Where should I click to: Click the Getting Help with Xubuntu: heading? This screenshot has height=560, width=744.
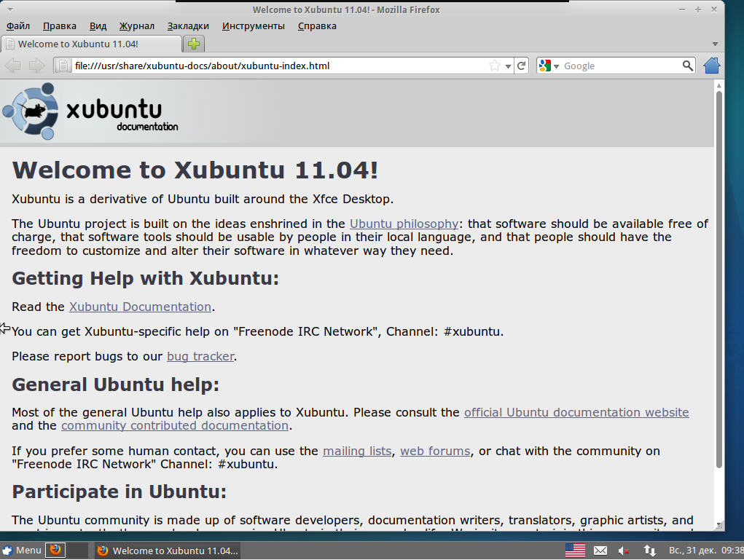[145, 278]
